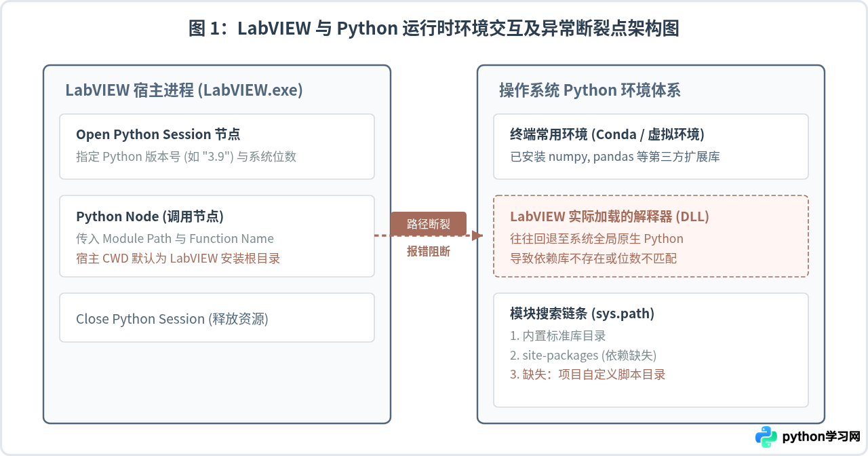
Task: Click the diagram title starting with '图 1: LabVIEW 与 Python'
Action: 434,28
